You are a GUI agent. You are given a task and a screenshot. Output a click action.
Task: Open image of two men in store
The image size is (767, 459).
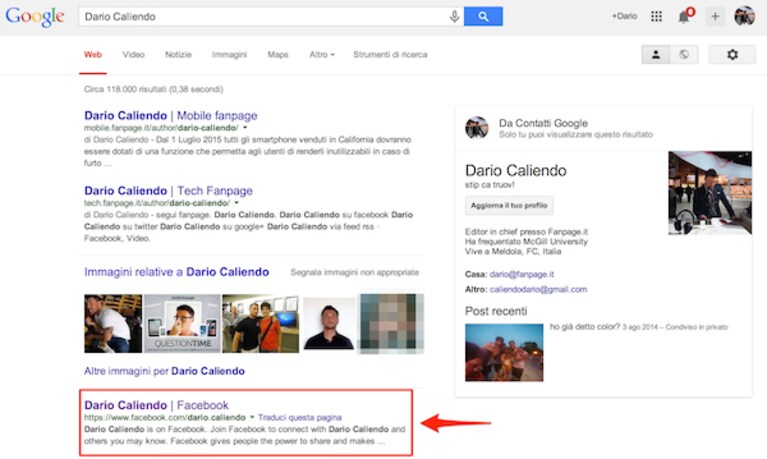[260, 323]
